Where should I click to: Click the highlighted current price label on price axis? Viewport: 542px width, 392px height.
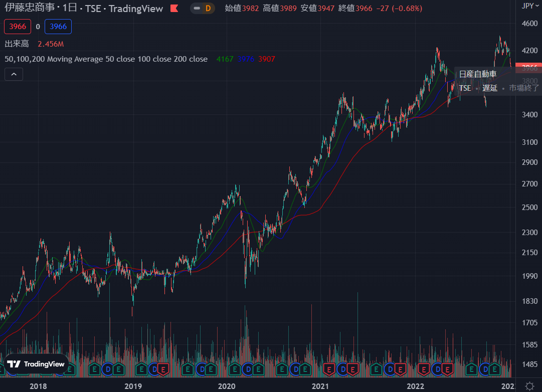pyautogui.click(x=528, y=68)
